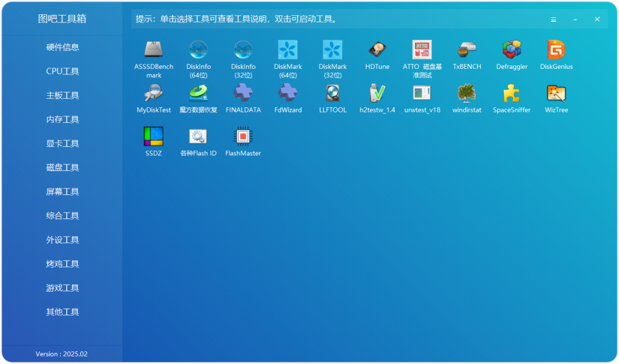Image resolution: width=619 pixels, height=364 pixels.
Task: Select the ASSSDBenchmark tool icon
Action: pyautogui.click(x=154, y=50)
